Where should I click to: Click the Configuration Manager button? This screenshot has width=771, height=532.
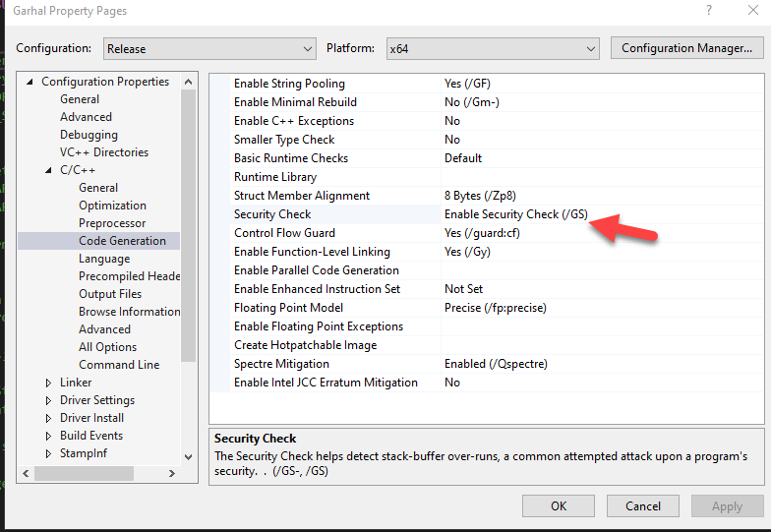click(x=686, y=48)
